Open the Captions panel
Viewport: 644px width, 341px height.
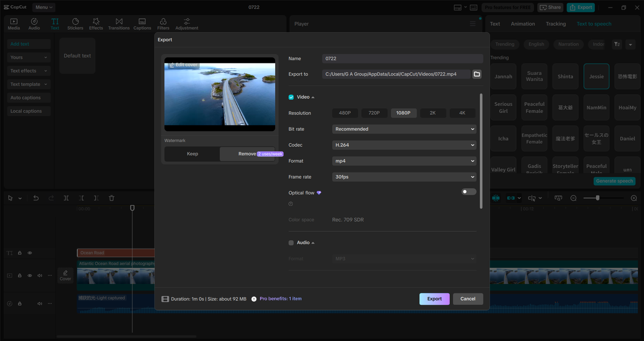[142, 24]
